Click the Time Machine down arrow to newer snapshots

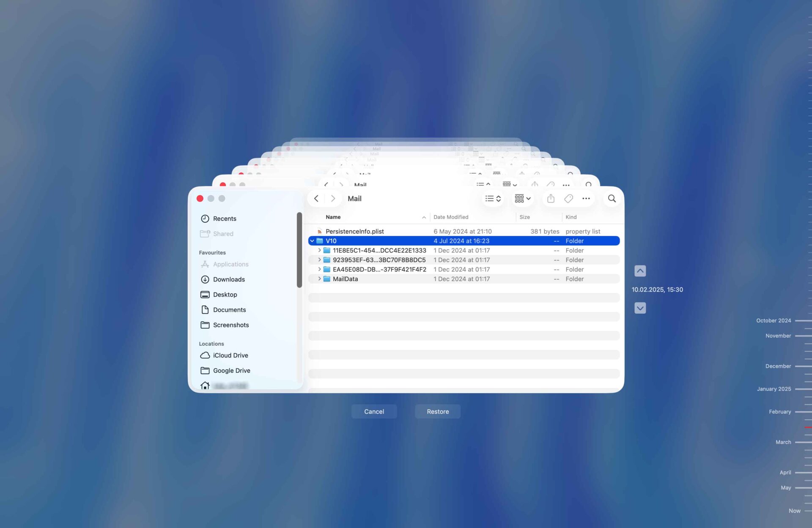point(640,308)
